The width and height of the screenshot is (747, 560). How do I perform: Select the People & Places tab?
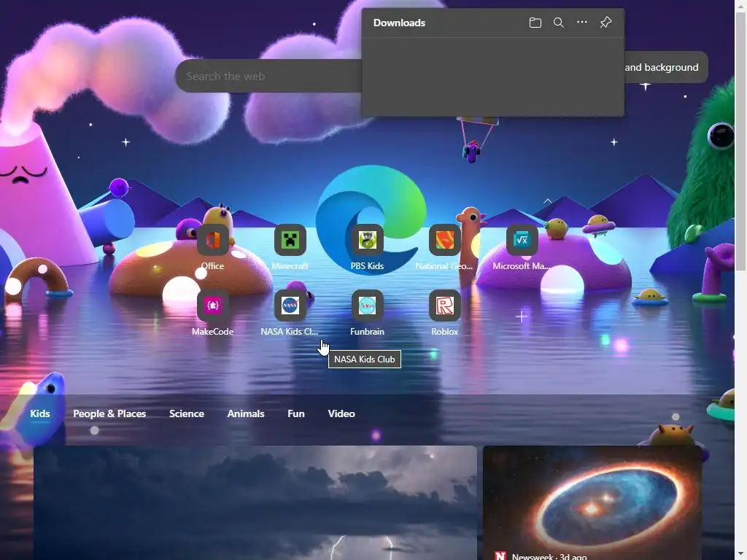click(109, 413)
